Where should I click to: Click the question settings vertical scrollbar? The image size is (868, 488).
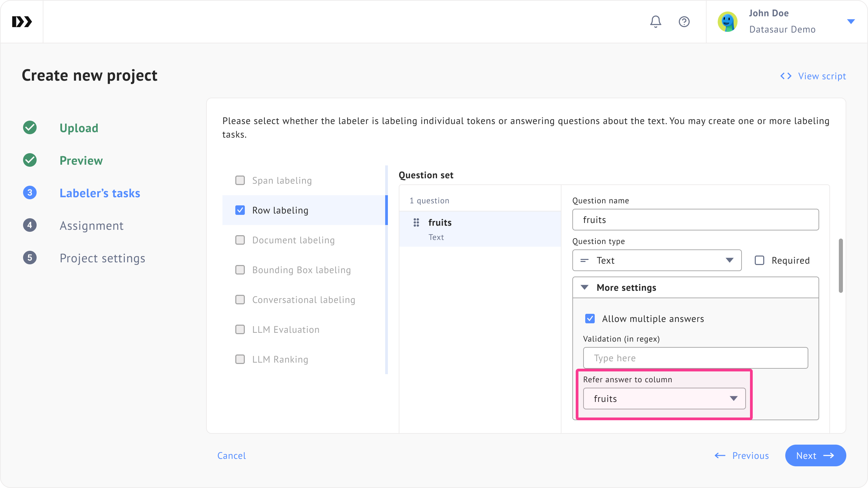841,266
